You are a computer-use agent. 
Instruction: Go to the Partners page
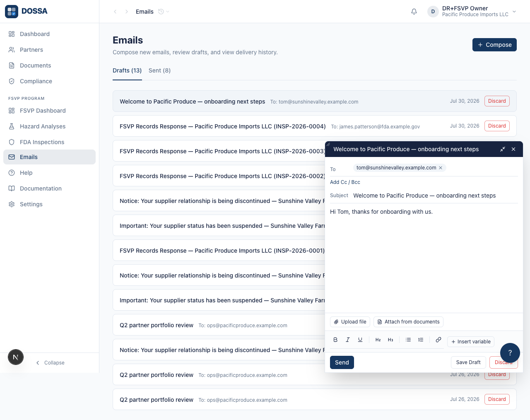click(x=49, y=50)
